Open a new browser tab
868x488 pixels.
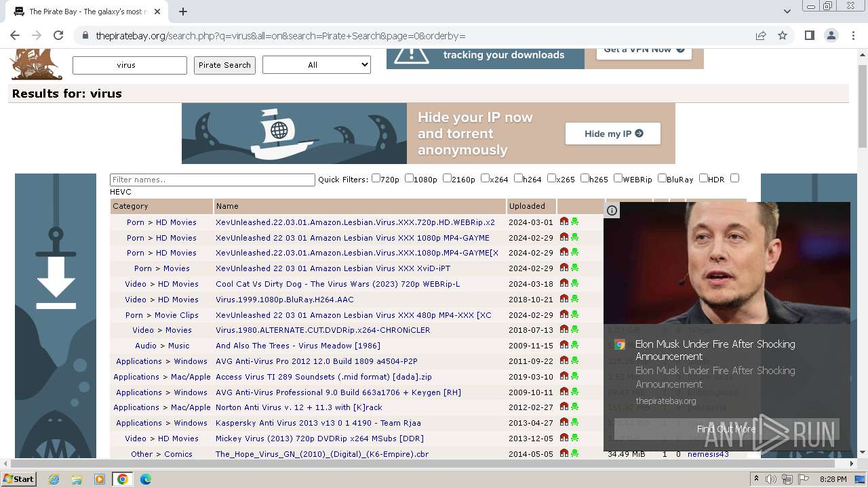click(183, 12)
